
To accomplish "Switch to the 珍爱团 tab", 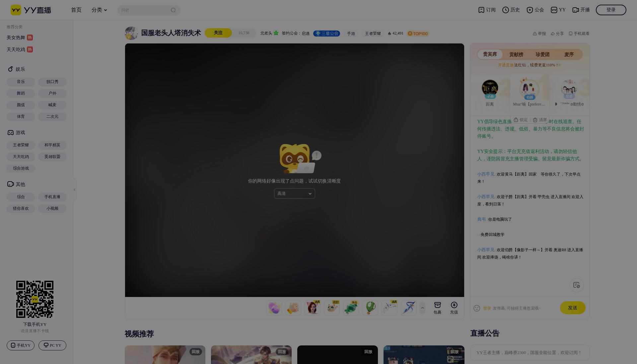I will [x=542, y=54].
